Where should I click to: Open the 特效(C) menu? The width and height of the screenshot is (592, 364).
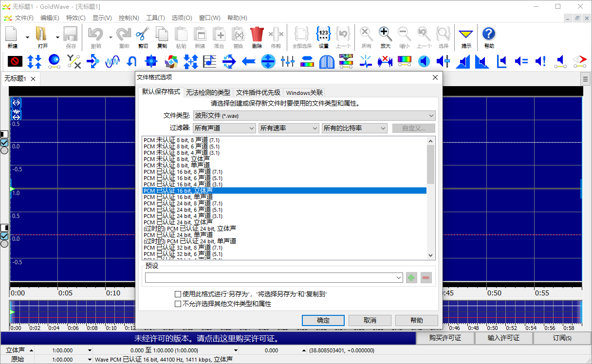tap(75, 18)
